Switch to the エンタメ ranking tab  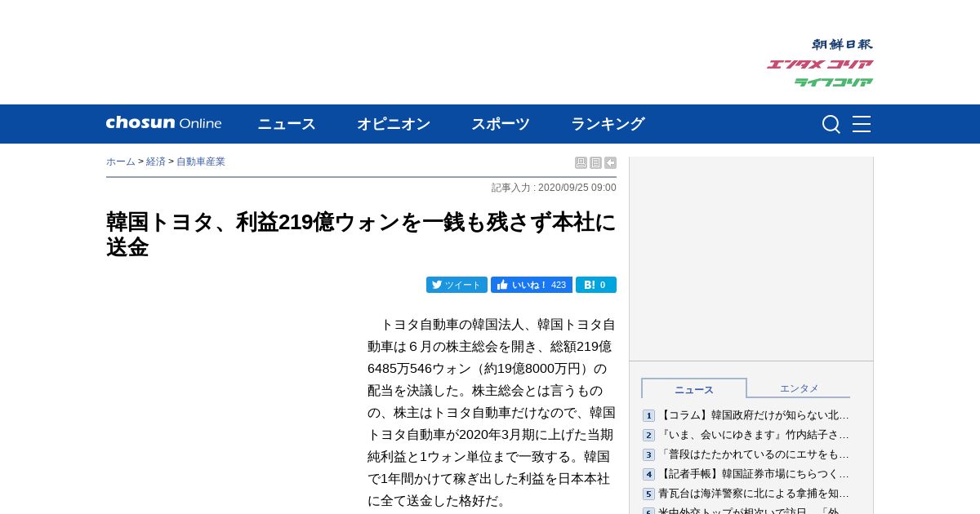(799, 388)
